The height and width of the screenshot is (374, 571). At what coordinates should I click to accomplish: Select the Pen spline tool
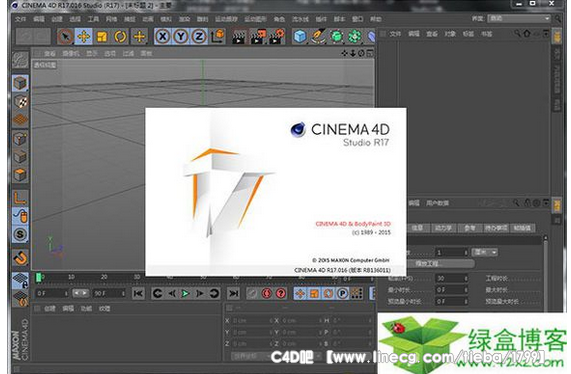(318, 37)
